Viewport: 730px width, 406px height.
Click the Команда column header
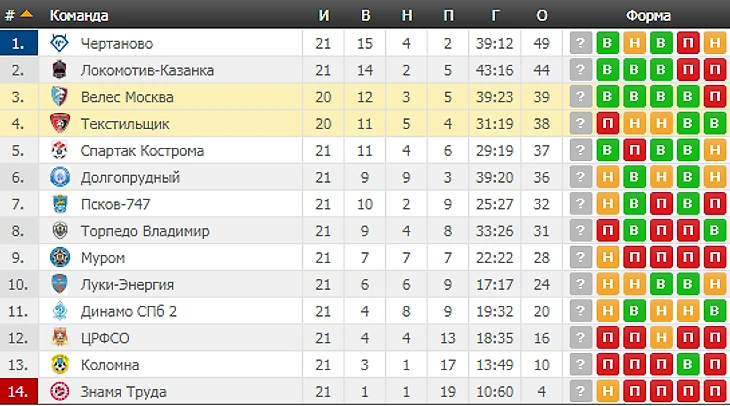coord(79,15)
